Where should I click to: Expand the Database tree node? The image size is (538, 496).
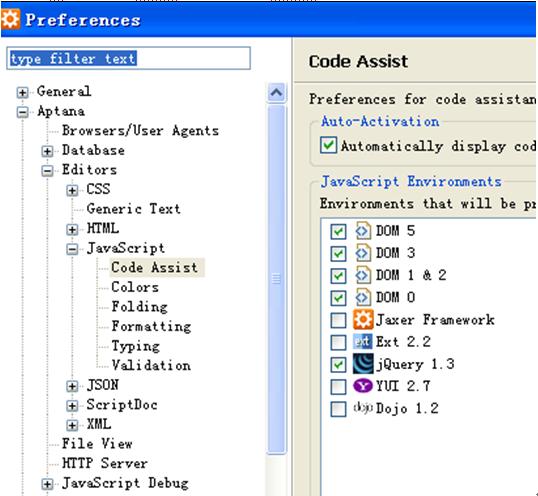47,151
